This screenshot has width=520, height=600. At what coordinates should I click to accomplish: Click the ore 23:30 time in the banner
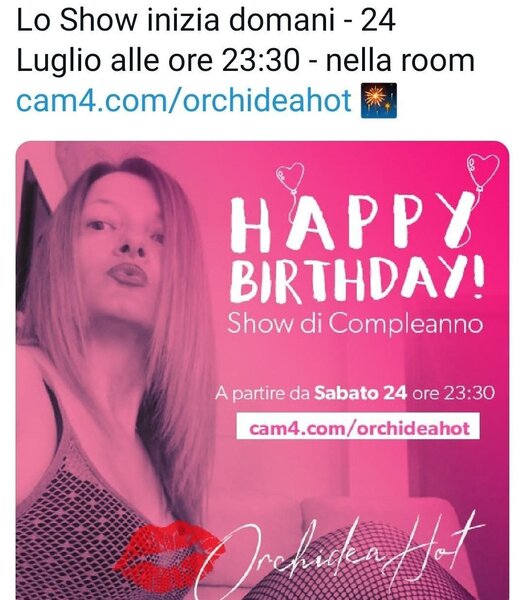click(x=453, y=393)
